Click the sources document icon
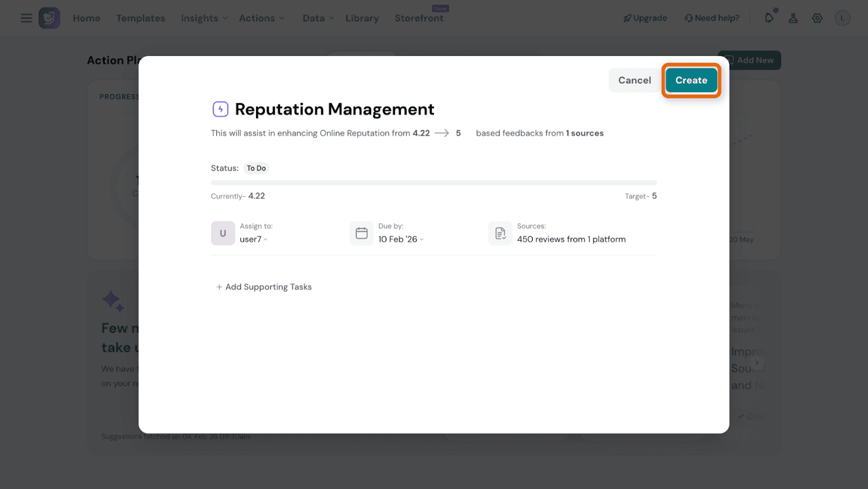The width and height of the screenshot is (868, 489). pos(500,233)
